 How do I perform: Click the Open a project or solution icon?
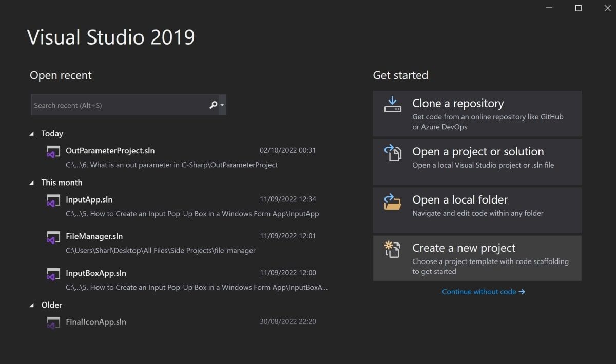coord(393,153)
